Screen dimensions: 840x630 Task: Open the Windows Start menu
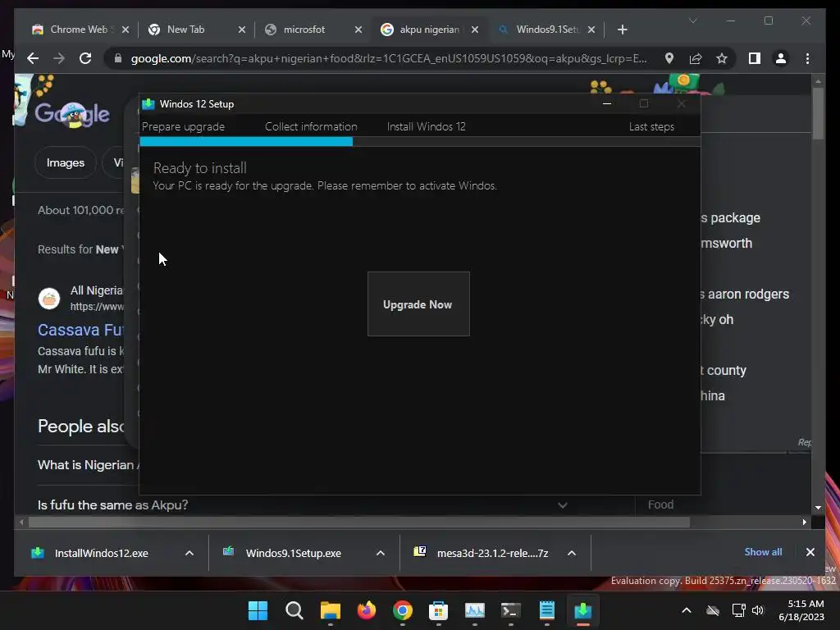click(x=258, y=610)
